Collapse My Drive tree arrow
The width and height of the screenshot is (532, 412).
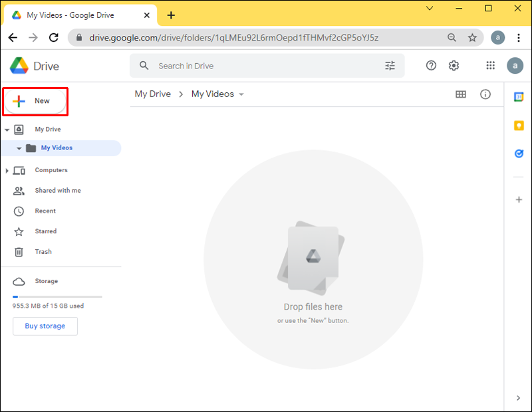click(x=7, y=130)
